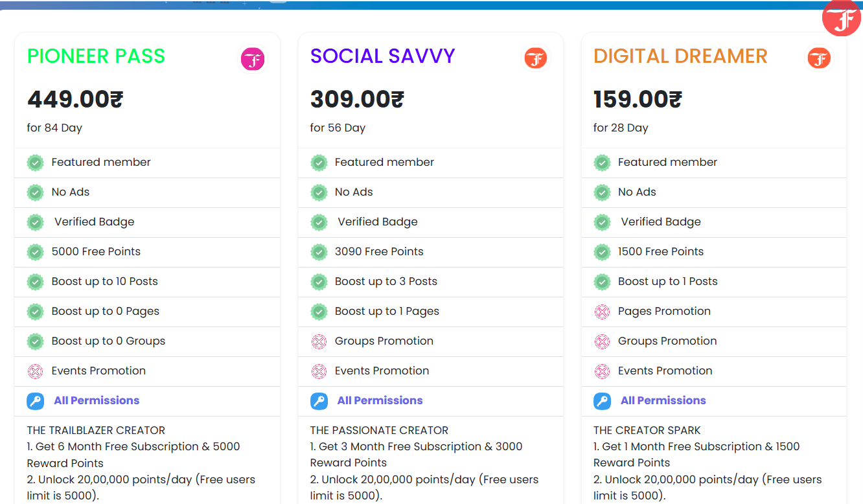Click the key icon in Pioneer Pass card
The image size is (863, 504).
(35, 401)
